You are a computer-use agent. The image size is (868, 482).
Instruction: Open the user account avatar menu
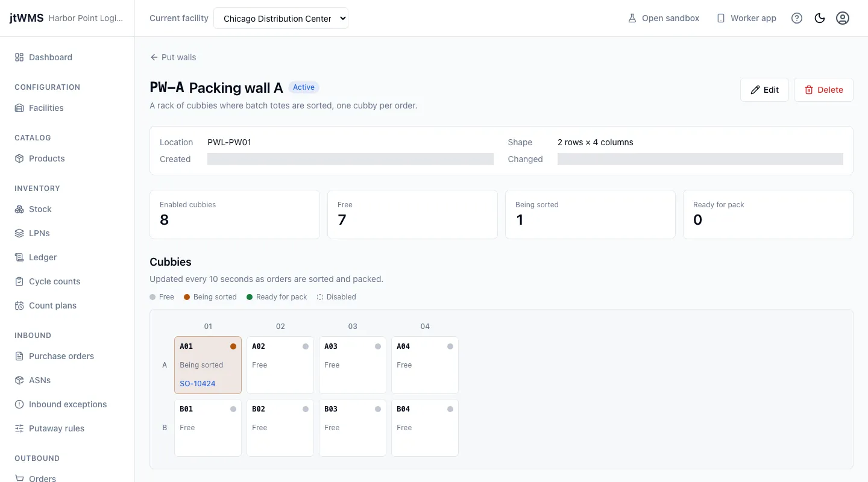[x=843, y=18]
